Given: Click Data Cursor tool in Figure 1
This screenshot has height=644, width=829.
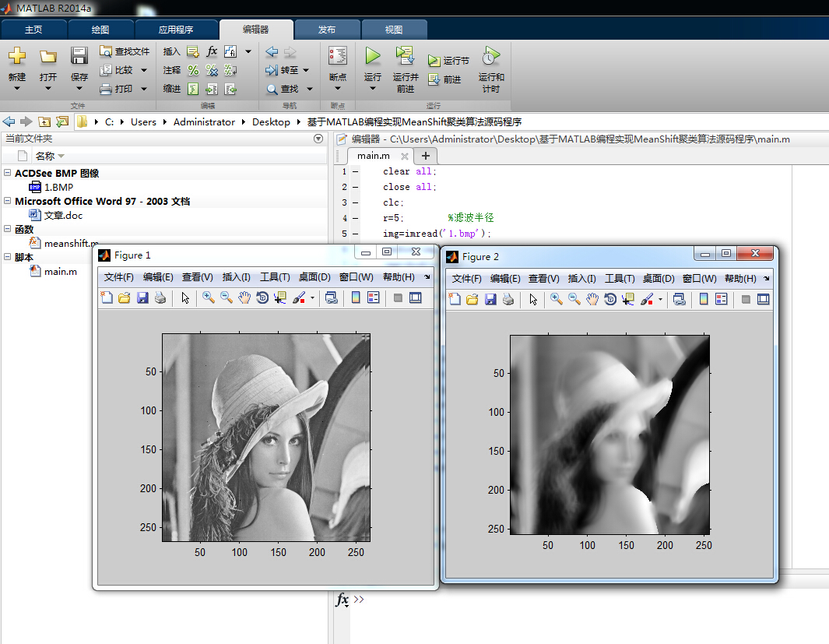Looking at the screenshot, I should tap(279, 297).
